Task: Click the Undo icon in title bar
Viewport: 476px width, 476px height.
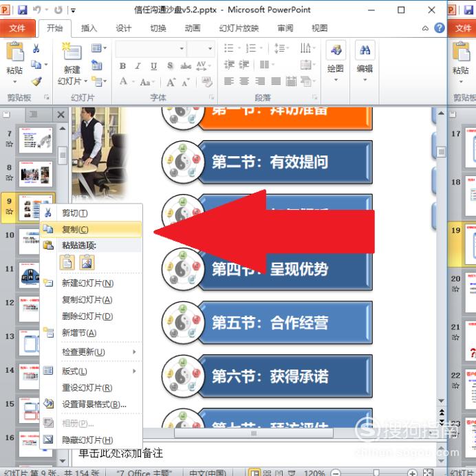Action: [37, 10]
